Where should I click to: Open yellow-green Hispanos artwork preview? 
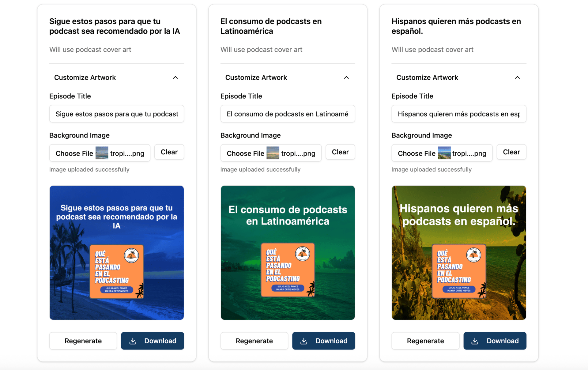pyautogui.click(x=459, y=253)
